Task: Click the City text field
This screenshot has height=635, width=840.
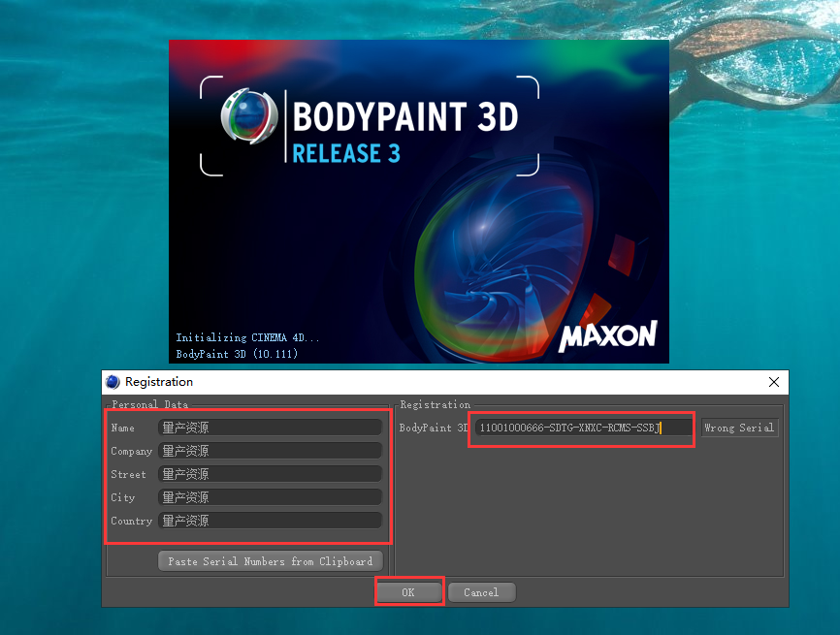Action: 270,497
